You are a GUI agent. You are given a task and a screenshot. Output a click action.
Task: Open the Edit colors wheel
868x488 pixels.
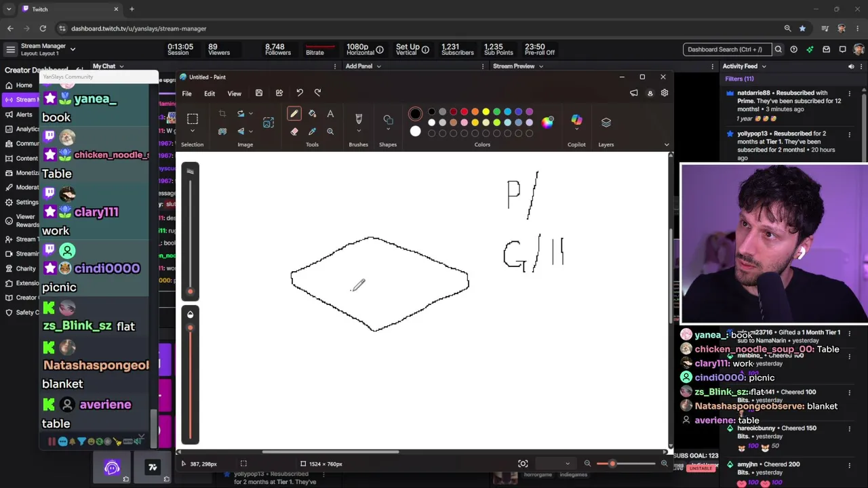[547, 122]
